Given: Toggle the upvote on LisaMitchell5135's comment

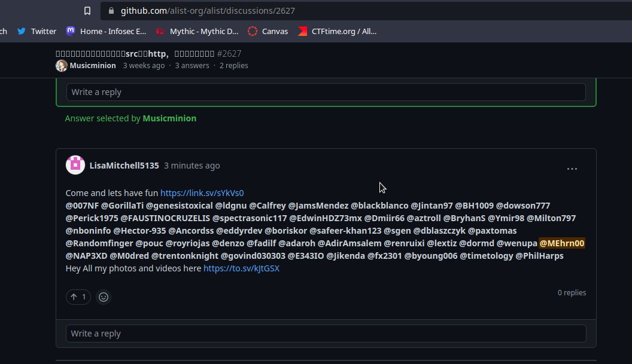Looking at the screenshot, I should (x=78, y=297).
